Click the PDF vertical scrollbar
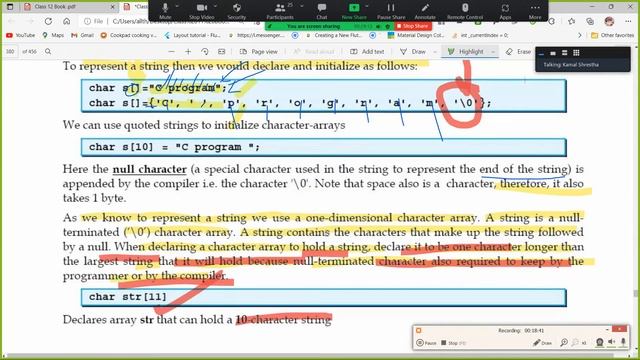 [635, 294]
